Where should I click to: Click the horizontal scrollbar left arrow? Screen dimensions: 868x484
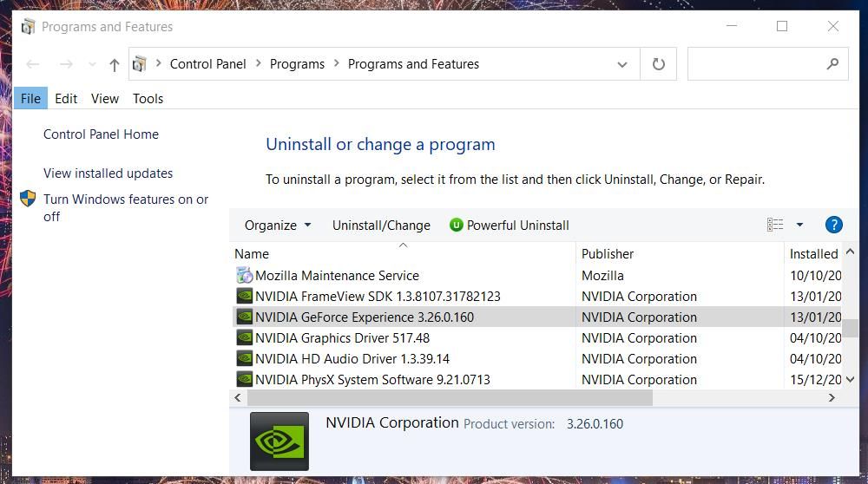[238, 398]
